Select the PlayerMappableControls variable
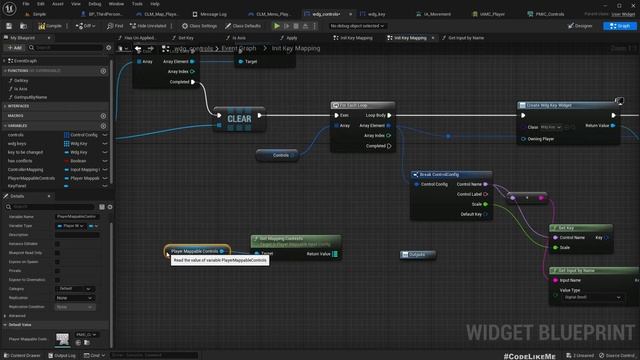640x360 pixels. pos(31,178)
